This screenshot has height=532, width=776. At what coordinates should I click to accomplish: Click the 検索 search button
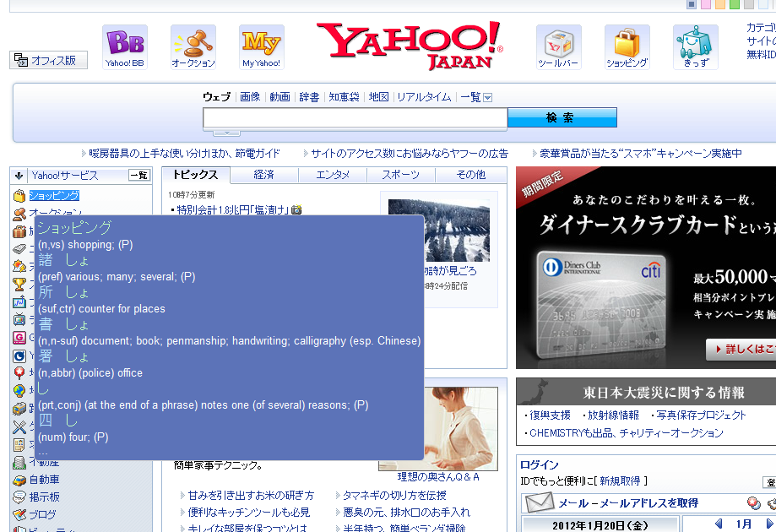point(562,117)
